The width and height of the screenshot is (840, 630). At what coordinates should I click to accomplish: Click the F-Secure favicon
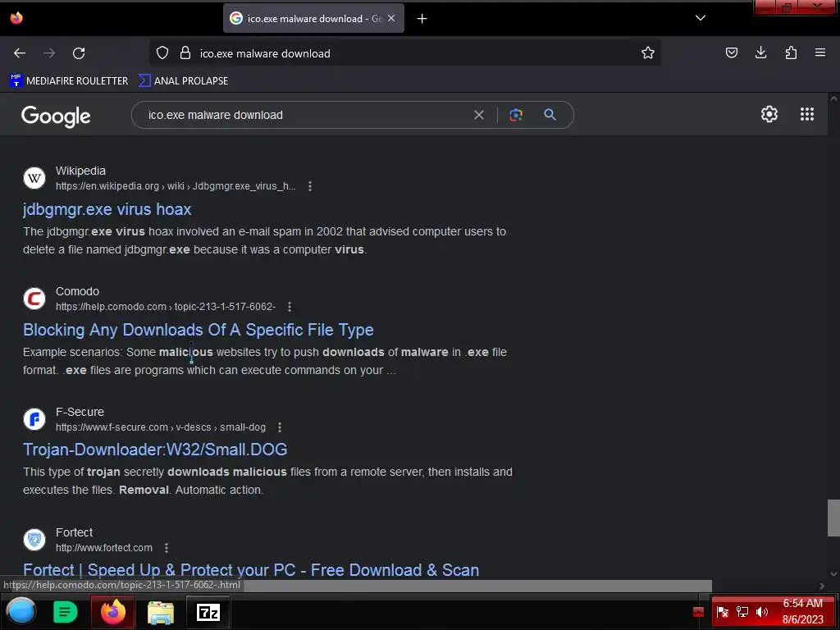34,419
